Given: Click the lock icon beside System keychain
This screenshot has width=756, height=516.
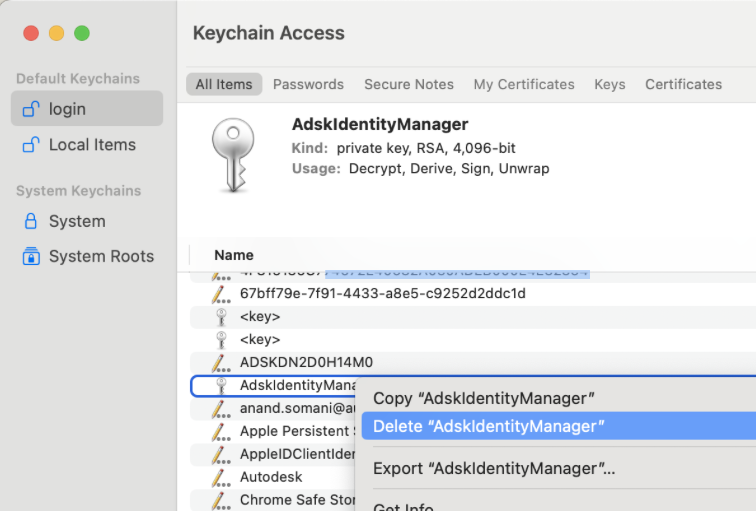Looking at the screenshot, I should tap(30, 221).
